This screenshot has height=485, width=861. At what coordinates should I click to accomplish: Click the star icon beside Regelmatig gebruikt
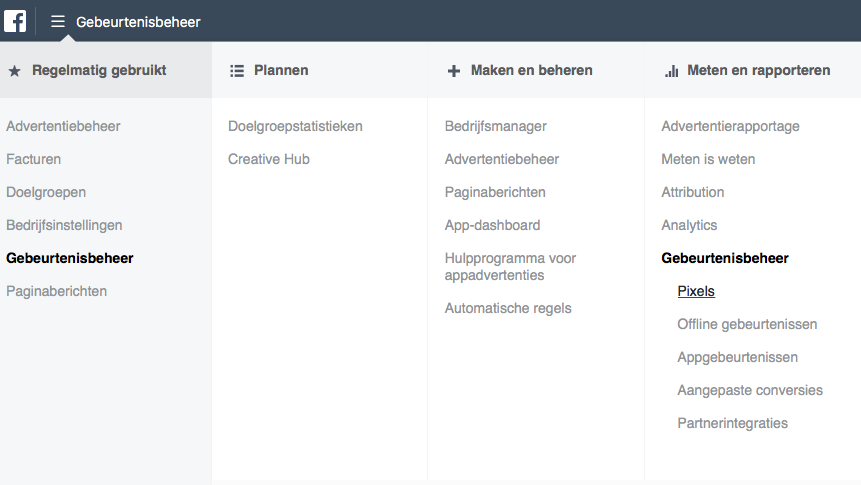tap(15, 71)
